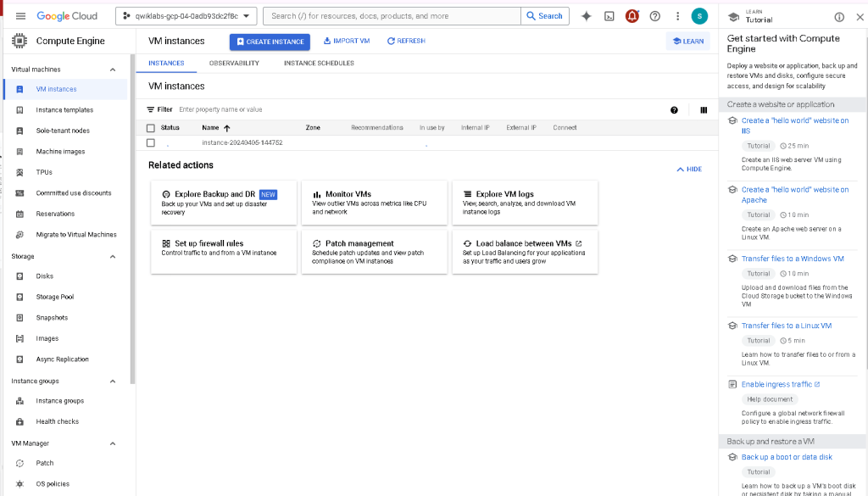
Task: Open column display options icon
Action: click(704, 110)
